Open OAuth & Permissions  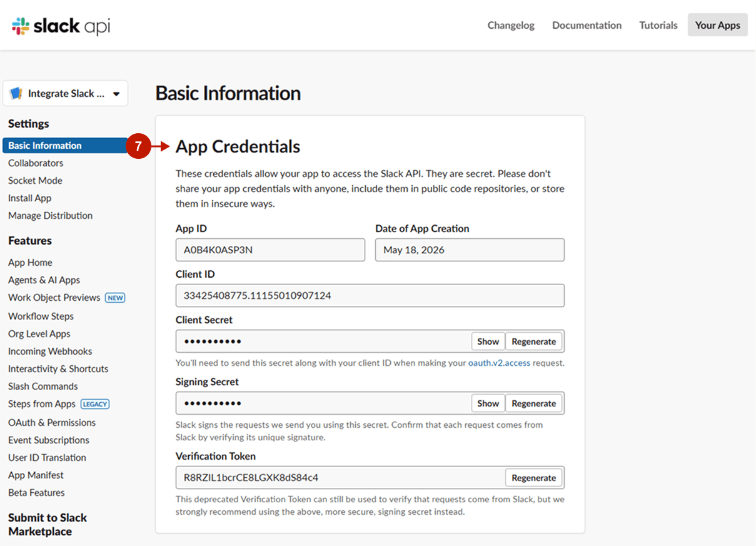52,423
